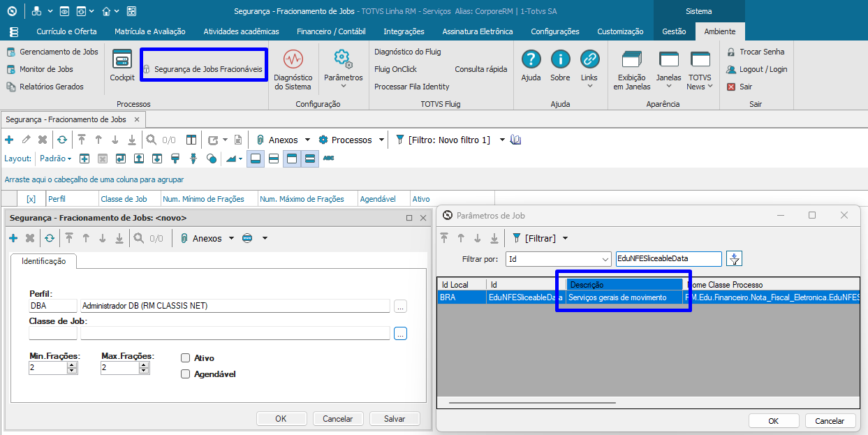This screenshot has height=435, width=868.
Task: Click OK in the Parâmetros de Job dialog
Action: (x=774, y=420)
